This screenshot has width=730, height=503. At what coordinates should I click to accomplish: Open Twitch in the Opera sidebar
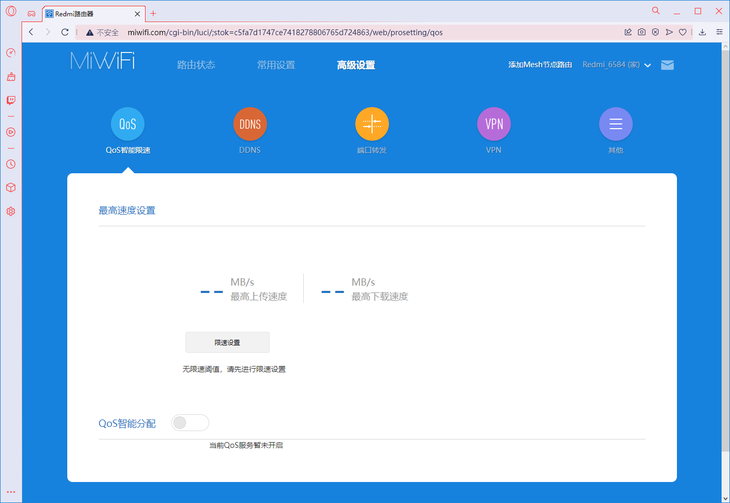tap(11, 99)
